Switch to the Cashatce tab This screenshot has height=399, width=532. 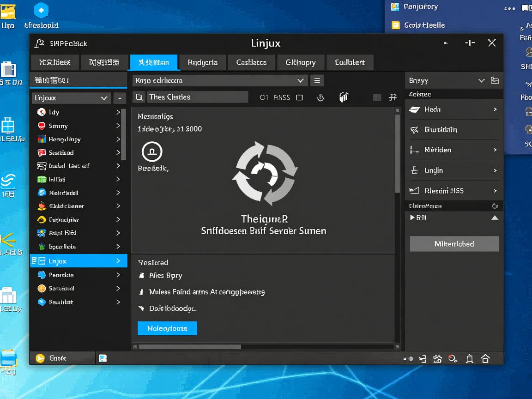pos(251,62)
